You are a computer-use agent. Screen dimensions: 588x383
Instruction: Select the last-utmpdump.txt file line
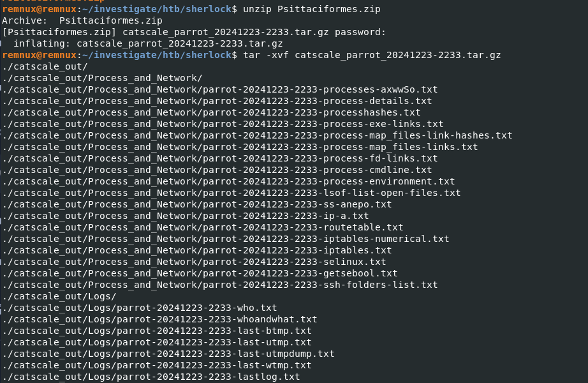(x=168, y=354)
